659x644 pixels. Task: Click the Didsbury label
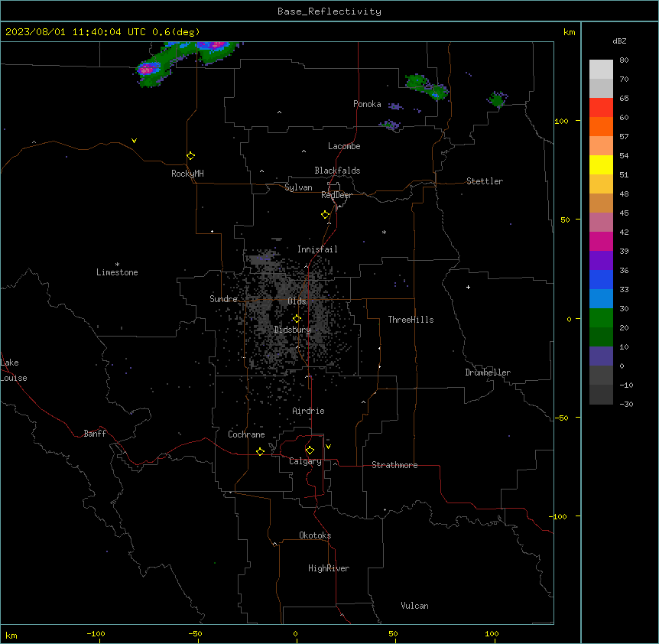pos(293,330)
